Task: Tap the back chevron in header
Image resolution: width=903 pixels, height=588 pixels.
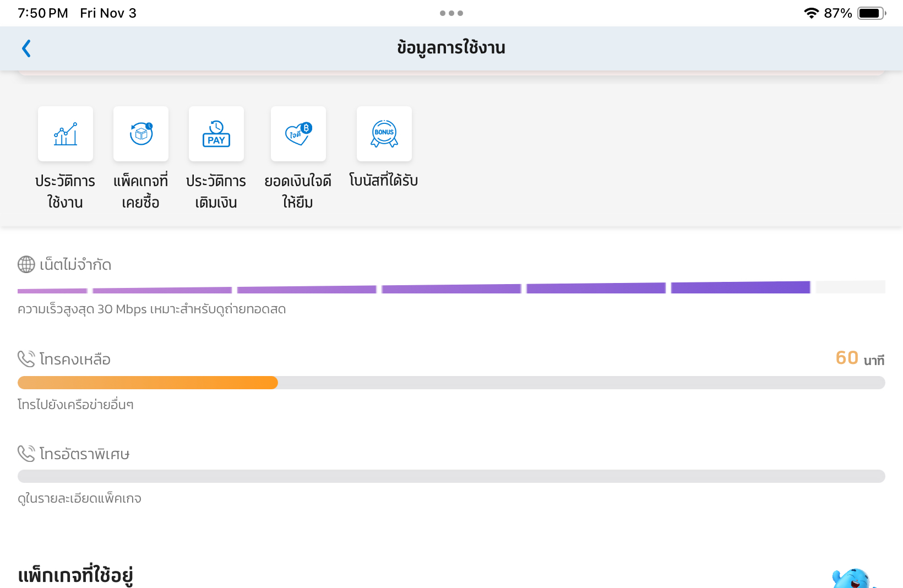Action: pyautogui.click(x=26, y=48)
